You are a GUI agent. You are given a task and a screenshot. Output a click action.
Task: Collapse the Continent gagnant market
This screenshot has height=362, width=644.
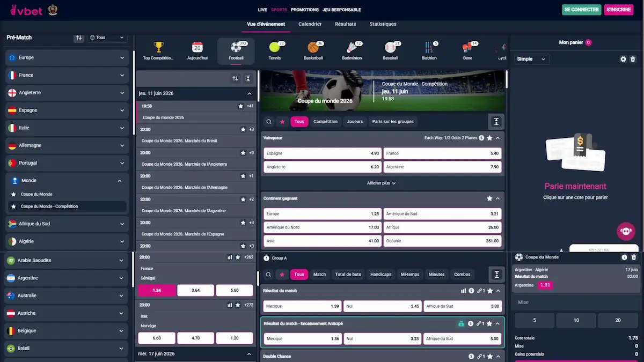point(498,198)
